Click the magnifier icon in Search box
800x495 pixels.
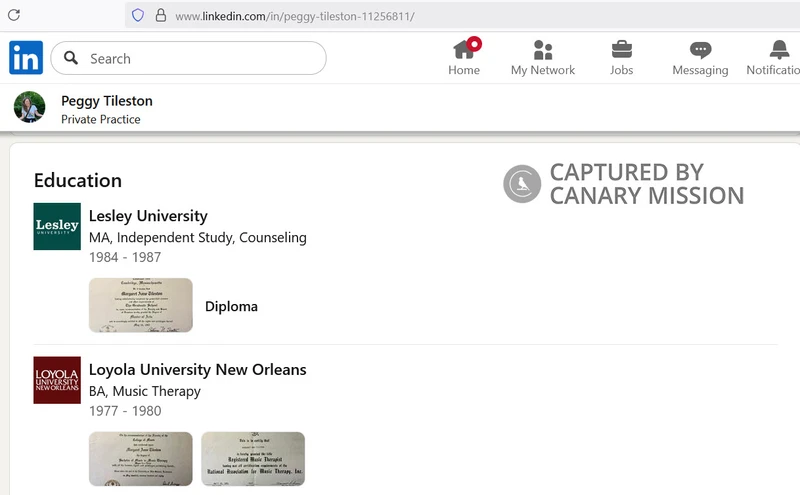pos(71,58)
